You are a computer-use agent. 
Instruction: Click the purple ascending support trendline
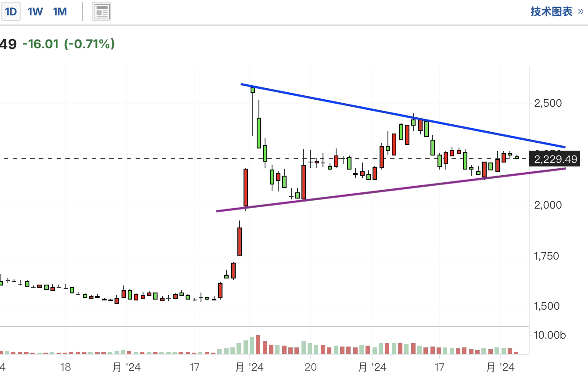click(x=391, y=190)
